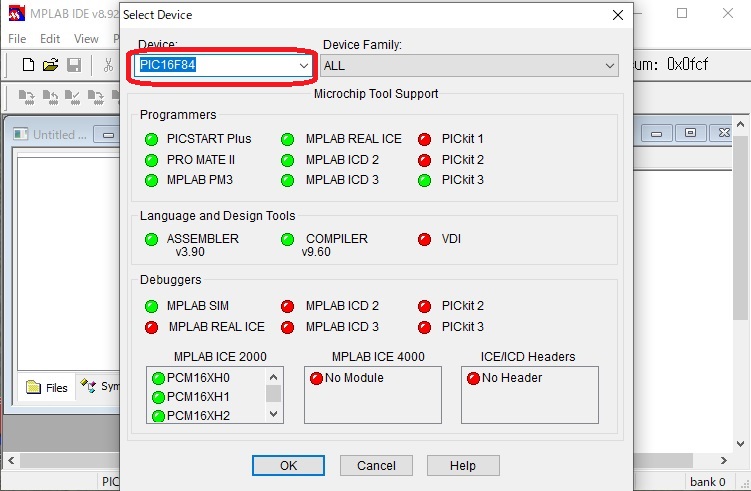Screen dimensions: 751x491
Task: Click the vertical scrollbar down arrow at right
Action: 740,444
